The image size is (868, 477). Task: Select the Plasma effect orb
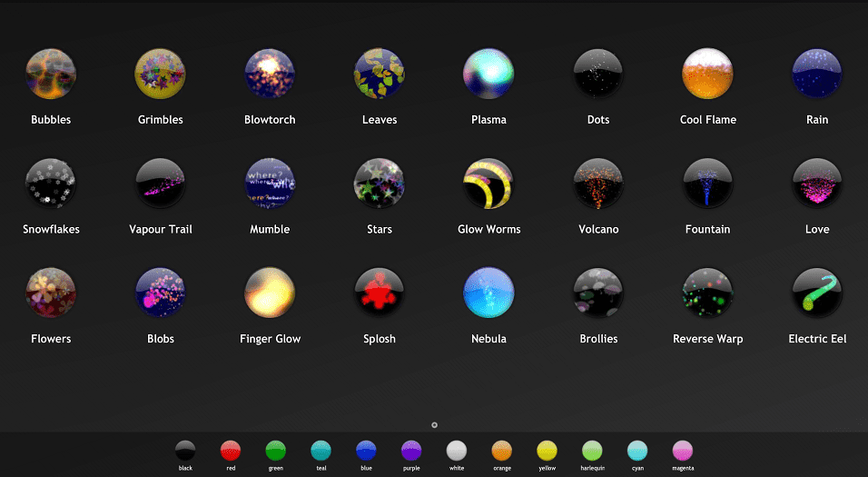click(488, 74)
